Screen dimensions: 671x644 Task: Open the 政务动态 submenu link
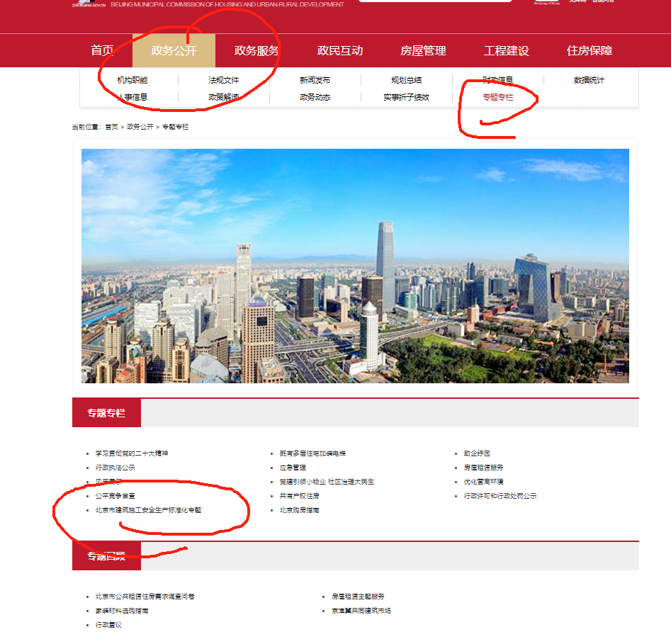point(315,97)
